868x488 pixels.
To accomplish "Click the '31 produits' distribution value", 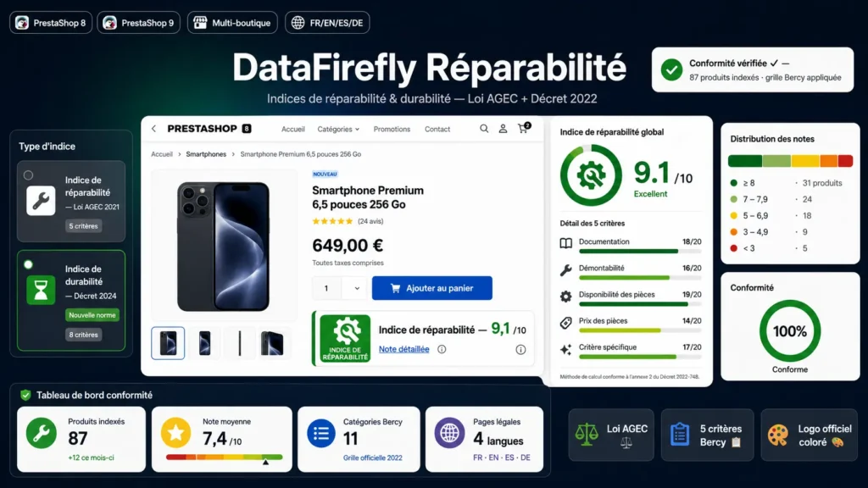I will [x=822, y=183].
